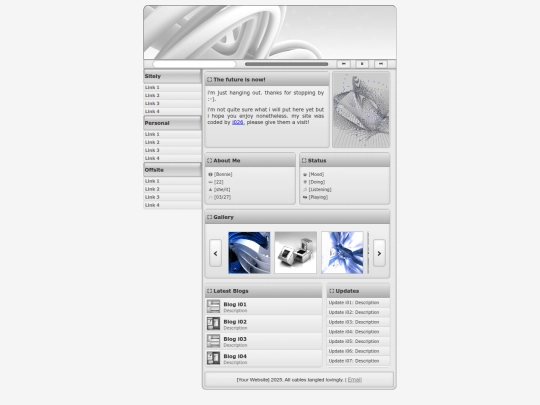Click the Blog i04 thumbnail icon

pos(213,358)
